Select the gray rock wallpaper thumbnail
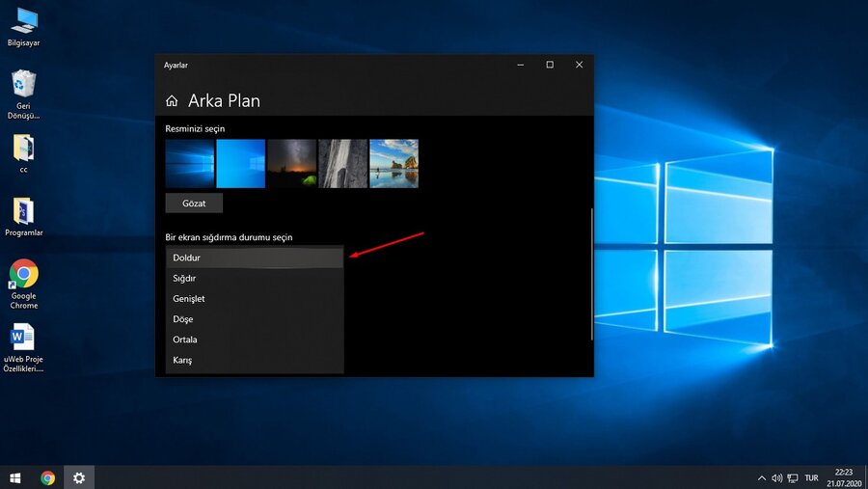The image size is (868, 489). (342, 163)
